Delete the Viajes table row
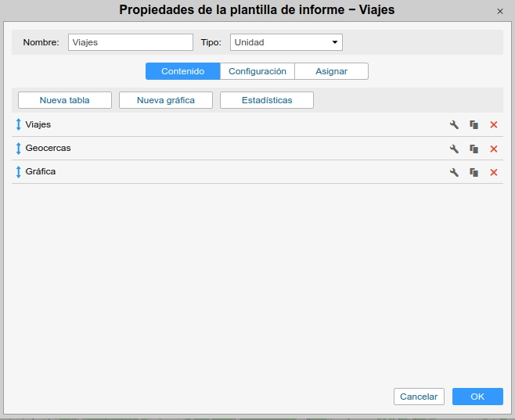 (x=494, y=124)
